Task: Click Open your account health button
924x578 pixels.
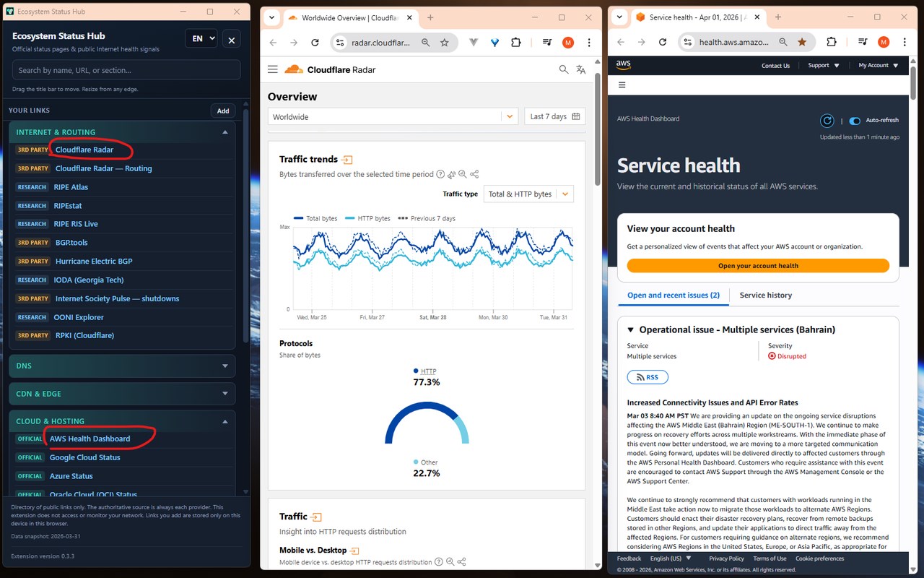Action: [758, 266]
